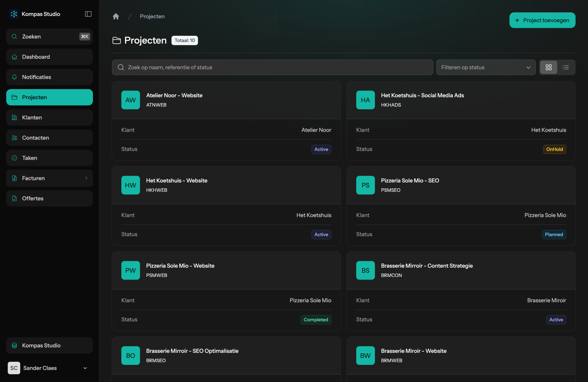Open Brasserie Miroir - Website project
The width and height of the screenshot is (588, 382).
[414, 351]
